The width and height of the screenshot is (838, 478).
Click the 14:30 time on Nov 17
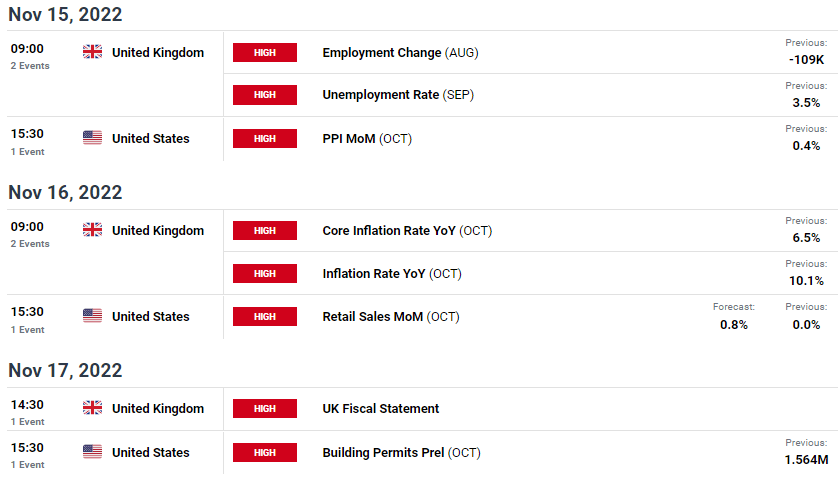tap(27, 404)
